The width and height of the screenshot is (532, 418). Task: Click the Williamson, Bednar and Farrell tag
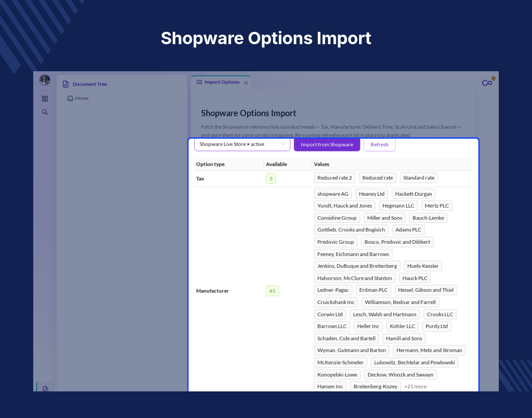click(x=400, y=302)
